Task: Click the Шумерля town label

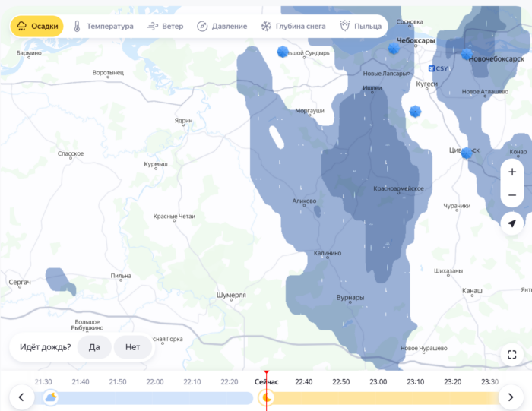Action: coord(231,295)
